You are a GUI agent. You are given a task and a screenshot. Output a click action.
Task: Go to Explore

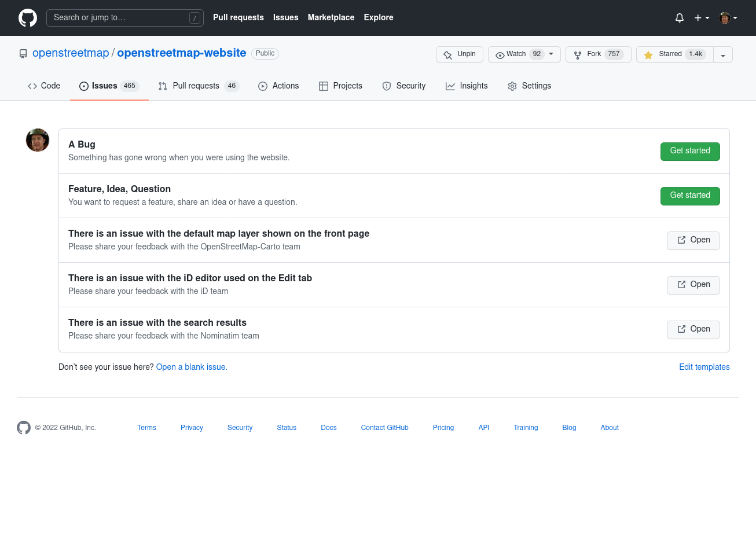(x=379, y=17)
